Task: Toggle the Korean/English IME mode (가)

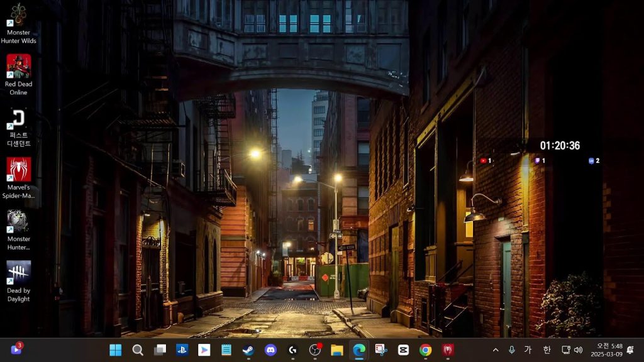Action: pyautogui.click(x=528, y=350)
